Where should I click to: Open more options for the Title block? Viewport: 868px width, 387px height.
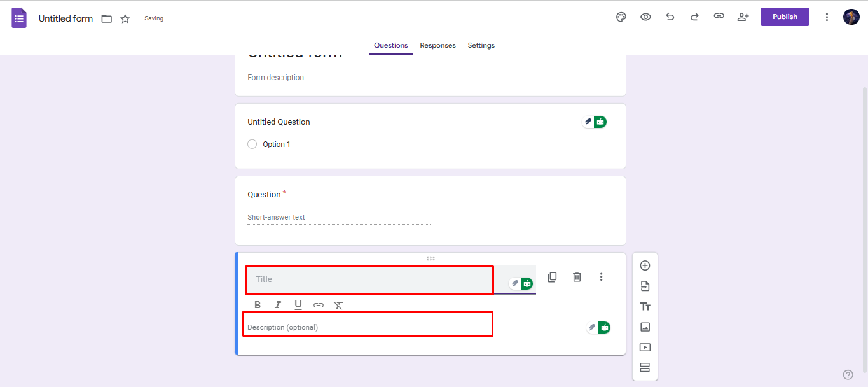tap(601, 277)
